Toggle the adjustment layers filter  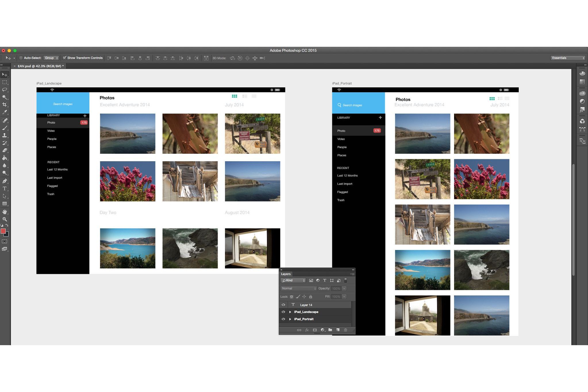coord(318,280)
